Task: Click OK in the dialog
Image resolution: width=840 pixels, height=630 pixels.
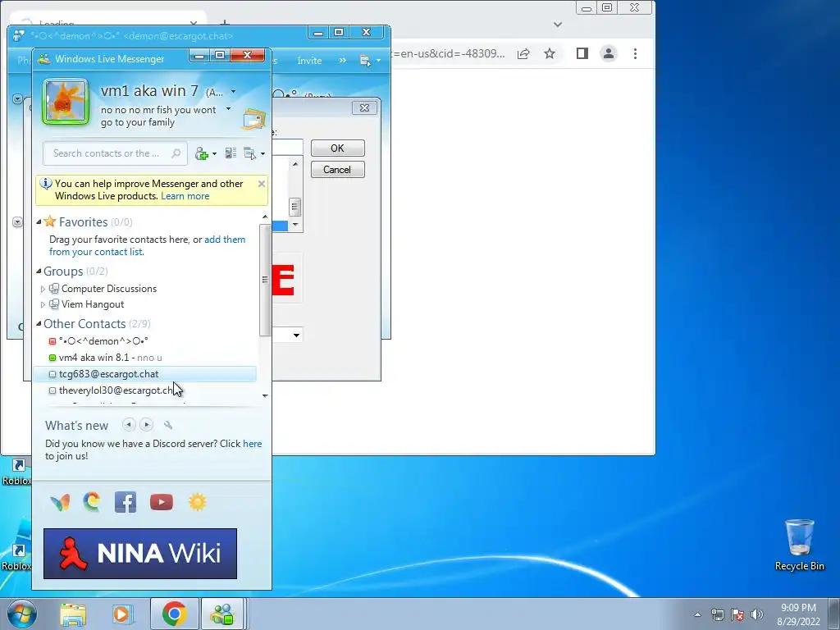Action: click(337, 148)
